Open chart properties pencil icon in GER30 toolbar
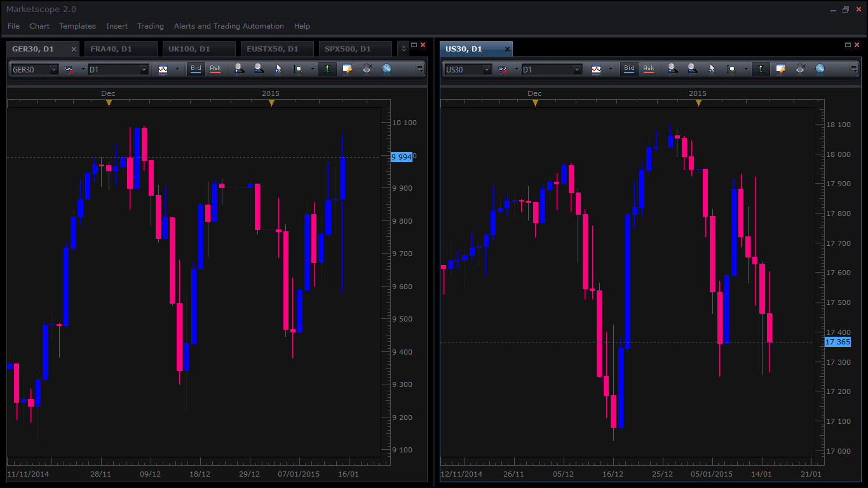 tap(347, 69)
